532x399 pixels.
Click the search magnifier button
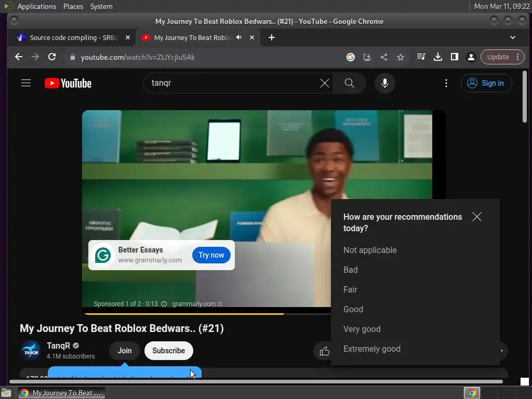(350, 83)
